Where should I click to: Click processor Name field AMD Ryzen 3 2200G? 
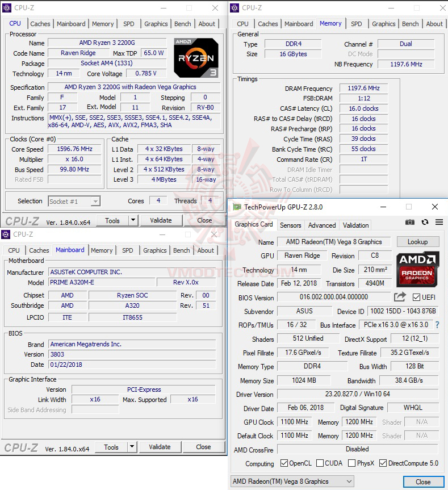[107, 43]
